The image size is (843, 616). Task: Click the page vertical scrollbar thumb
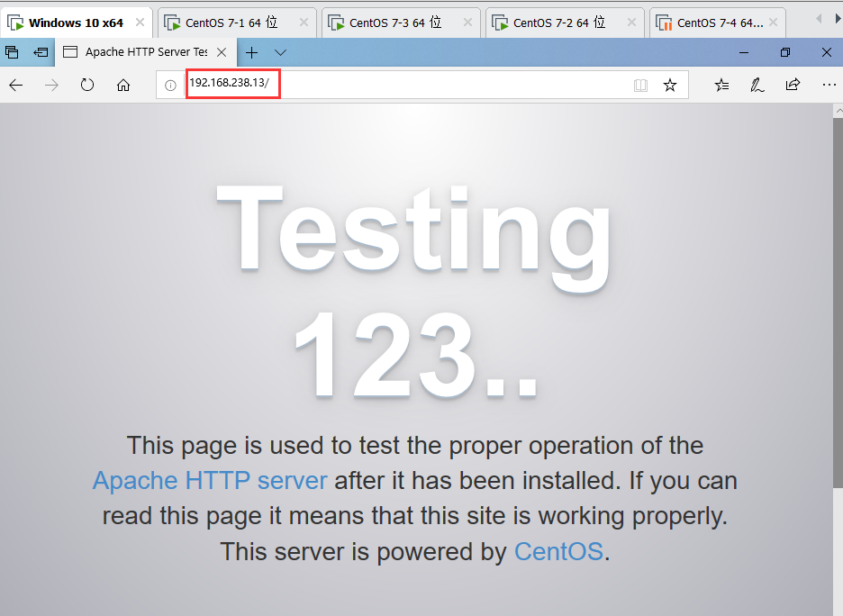click(838, 303)
